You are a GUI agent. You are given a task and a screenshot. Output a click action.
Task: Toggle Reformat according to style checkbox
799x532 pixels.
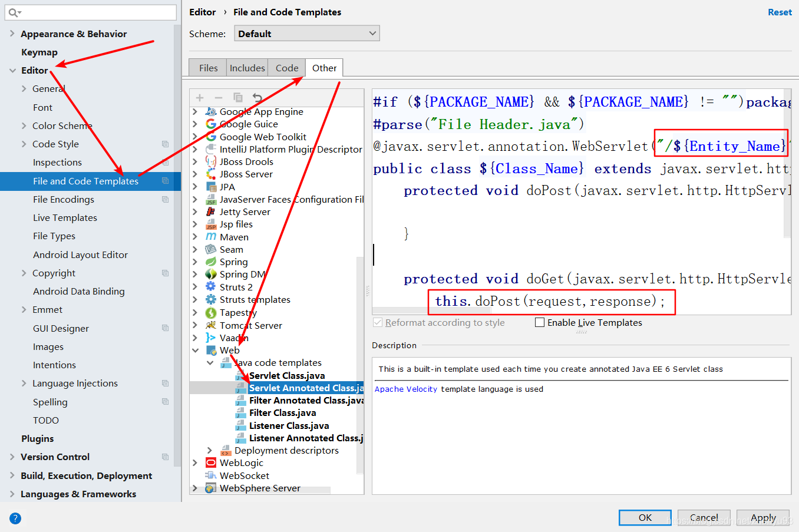[x=378, y=322]
